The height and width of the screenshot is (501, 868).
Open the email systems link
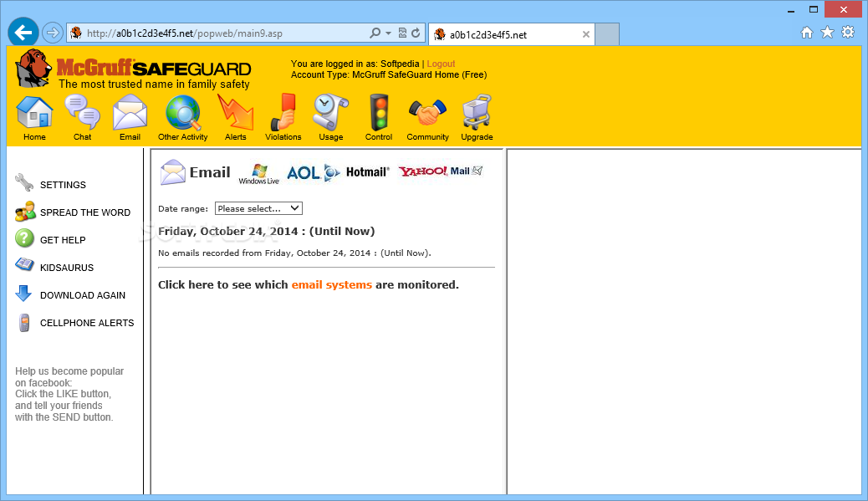[332, 284]
